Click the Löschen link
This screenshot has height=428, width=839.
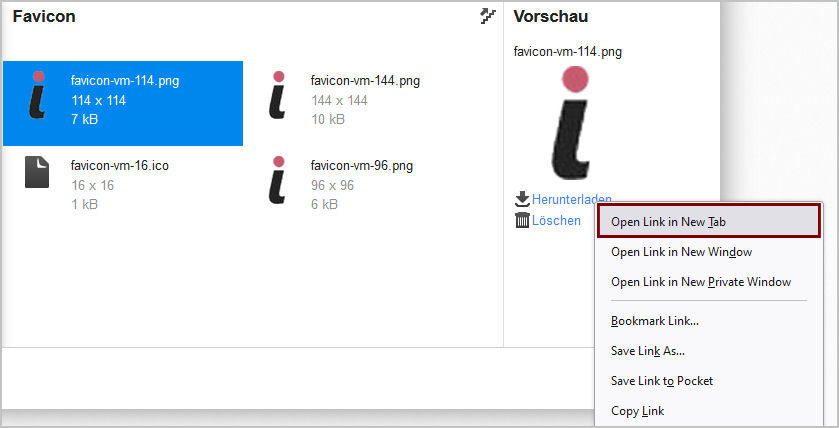pyautogui.click(x=556, y=220)
